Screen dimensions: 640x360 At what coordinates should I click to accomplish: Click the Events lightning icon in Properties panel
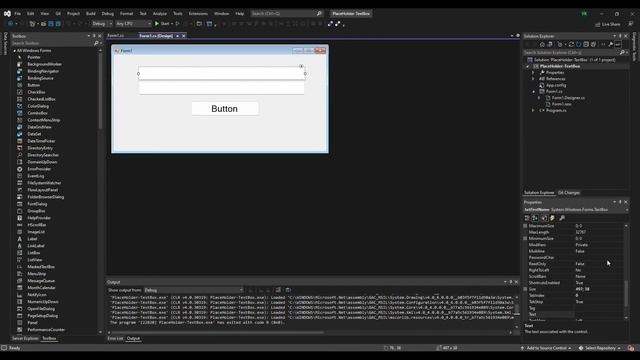pyautogui.click(x=552, y=218)
